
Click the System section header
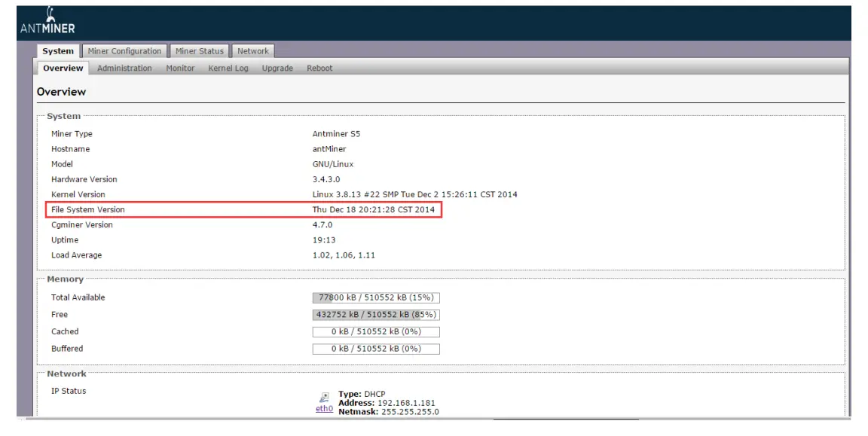click(63, 115)
